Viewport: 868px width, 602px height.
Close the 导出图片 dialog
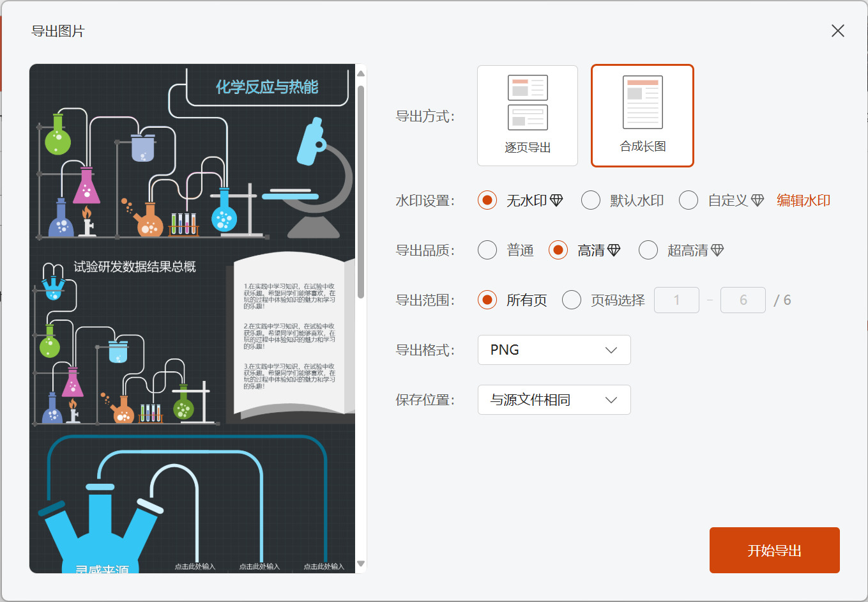[x=837, y=30]
